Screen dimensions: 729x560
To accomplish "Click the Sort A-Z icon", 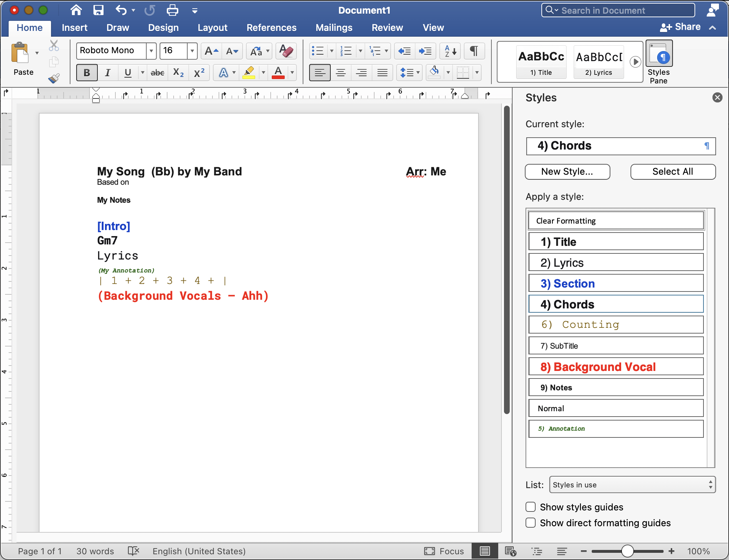I will click(x=450, y=51).
